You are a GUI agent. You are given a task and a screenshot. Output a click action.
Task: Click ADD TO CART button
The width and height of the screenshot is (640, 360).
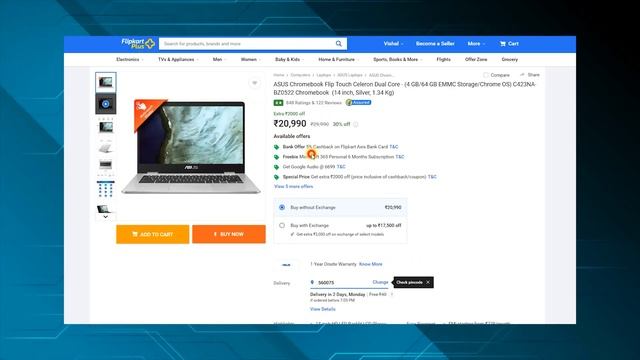[153, 234]
